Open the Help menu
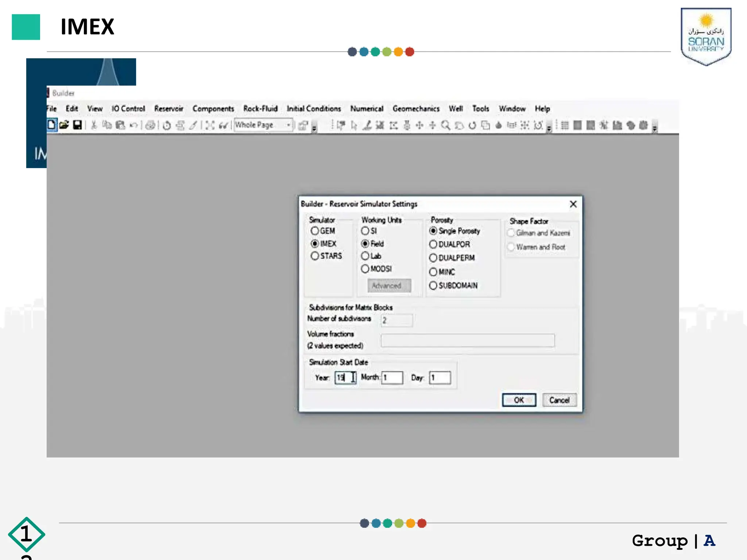 click(x=542, y=109)
